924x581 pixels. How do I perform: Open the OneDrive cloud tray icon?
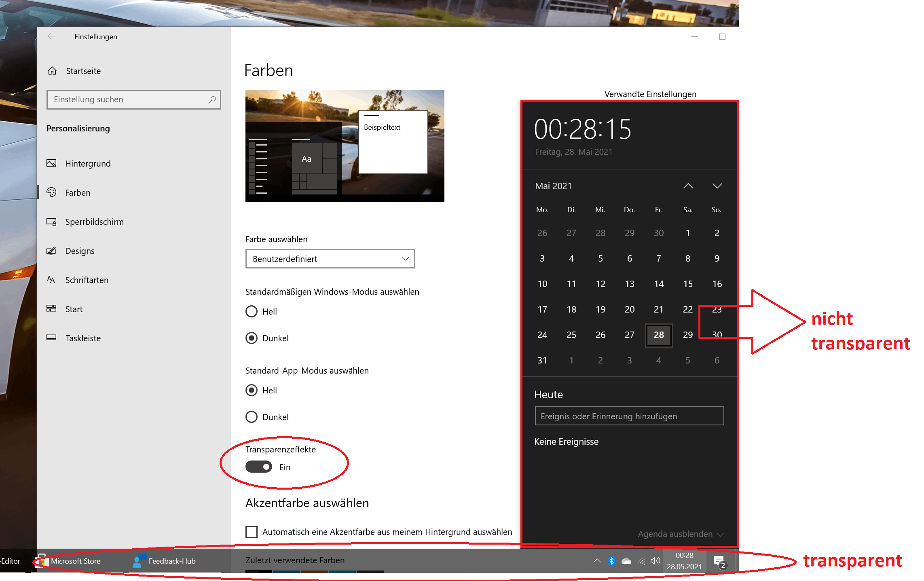point(626,561)
